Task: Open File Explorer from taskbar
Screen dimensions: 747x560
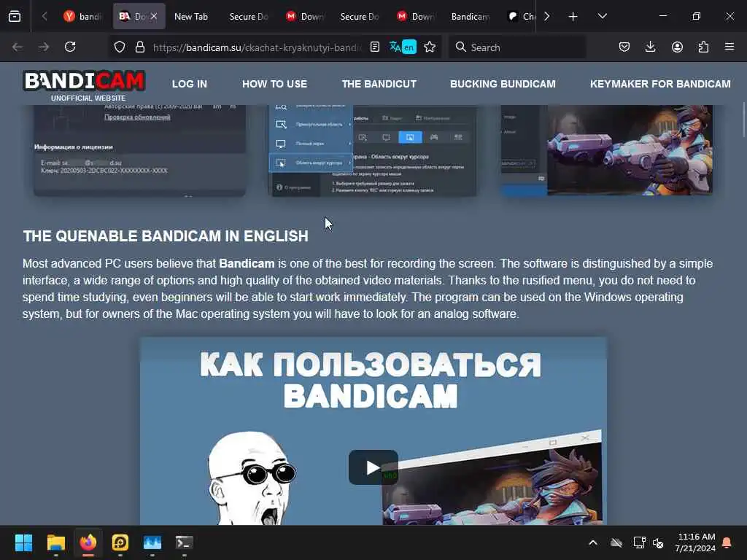Action: point(55,542)
